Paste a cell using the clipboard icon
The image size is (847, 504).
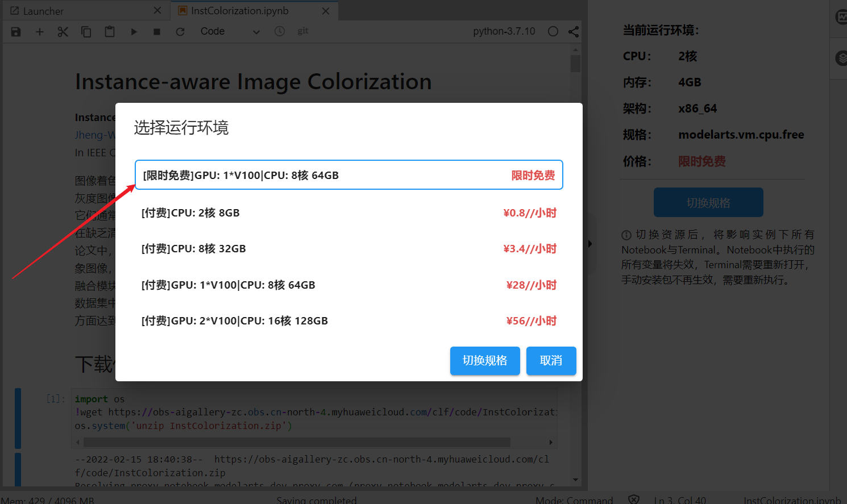pos(110,32)
